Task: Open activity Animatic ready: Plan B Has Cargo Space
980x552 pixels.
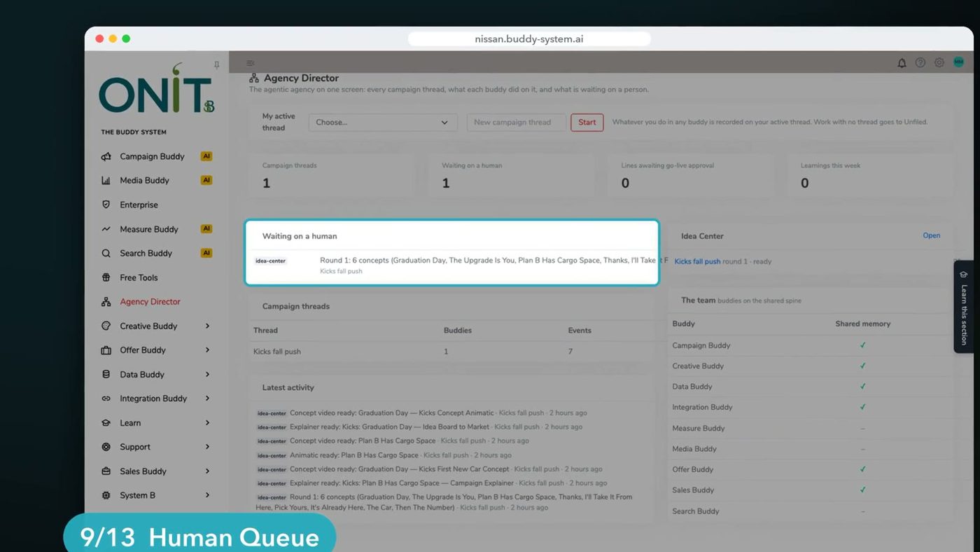Action: (354, 455)
